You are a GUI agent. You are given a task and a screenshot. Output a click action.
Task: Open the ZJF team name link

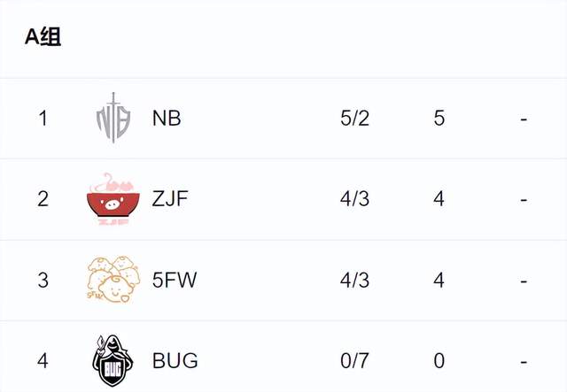tap(170, 199)
